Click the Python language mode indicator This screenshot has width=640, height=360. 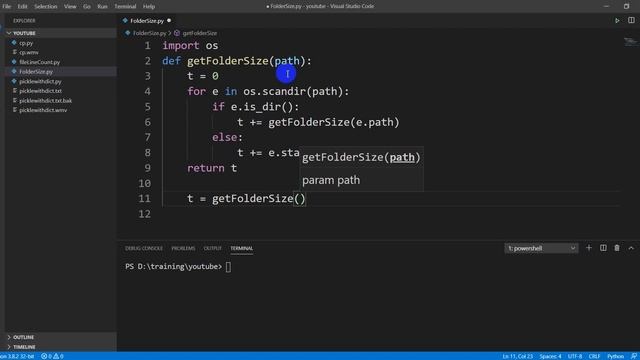tap(615, 356)
